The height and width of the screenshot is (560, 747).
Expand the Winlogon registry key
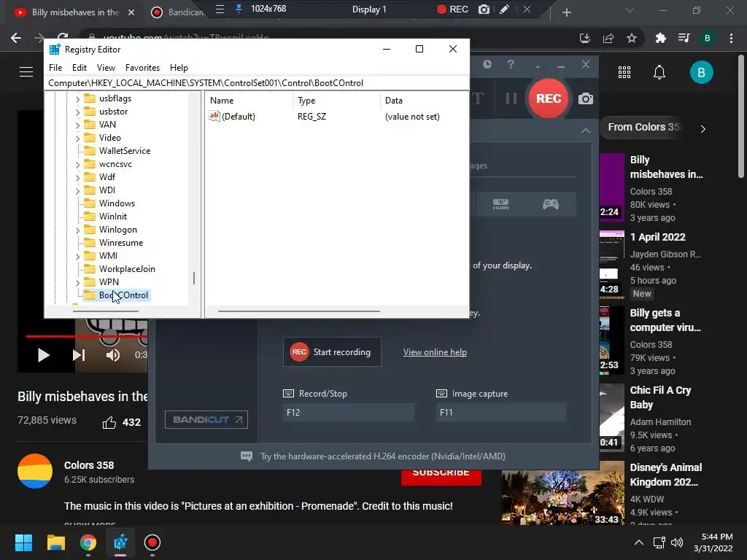[77, 230]
